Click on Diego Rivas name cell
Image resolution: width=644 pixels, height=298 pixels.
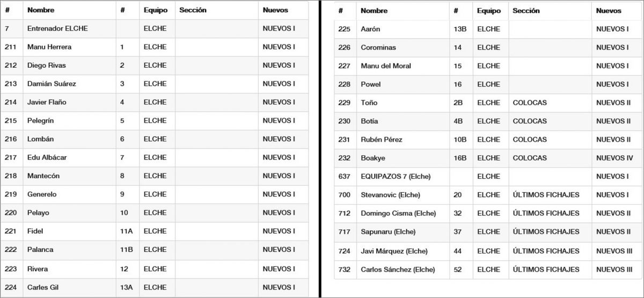click(47, 65)
